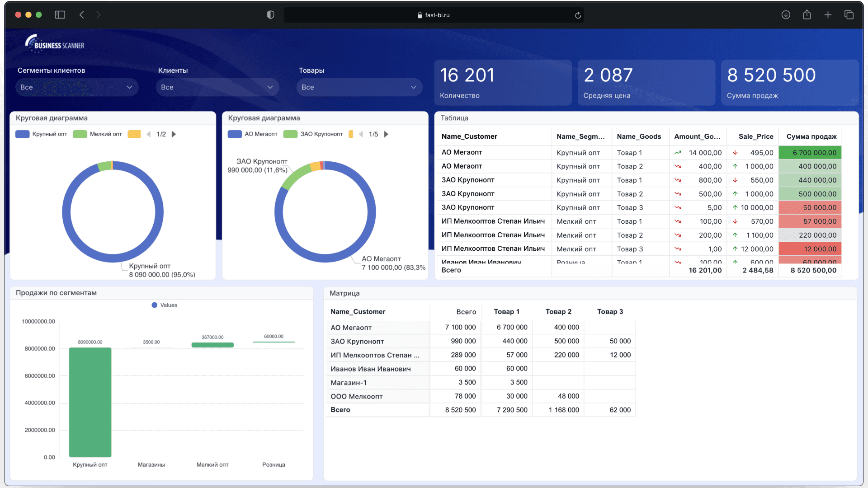Select ООО Мелкоопт row in matrix
The image size is (868, 488).
481,396
